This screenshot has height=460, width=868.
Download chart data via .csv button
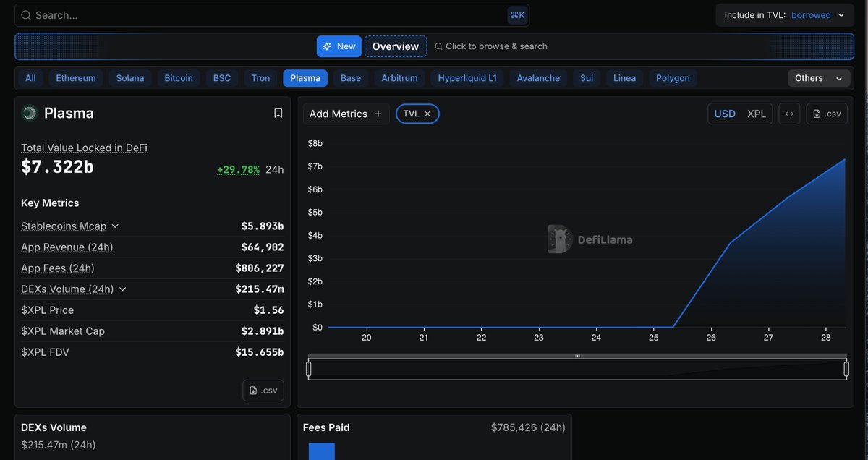[827, 114]
